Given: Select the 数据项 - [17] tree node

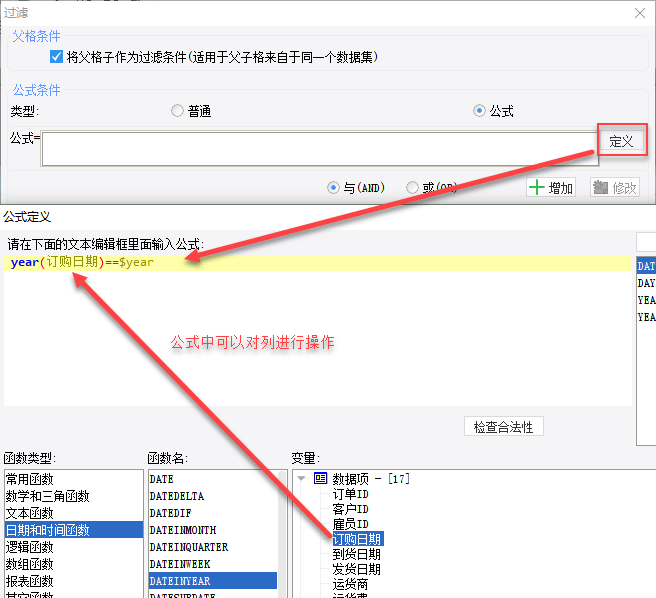Looking at the screenshot, I should (x=371, y=478).
